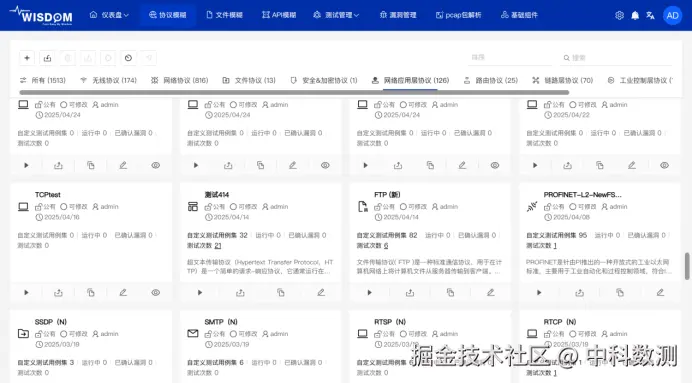
Task: Select the 所有 (1513) category tab
Action: [x=43, y=80]
